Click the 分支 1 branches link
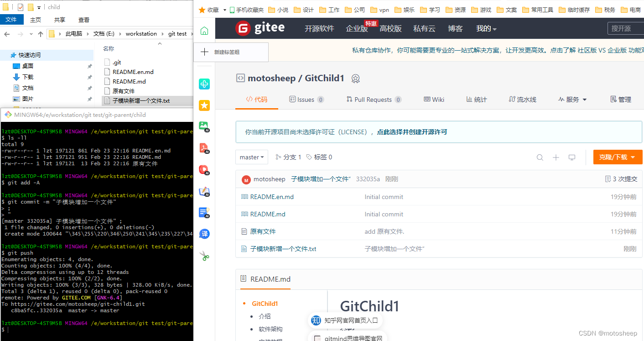Screen dimensions: 644x341 pyautogui.click(x=289, y=157)
